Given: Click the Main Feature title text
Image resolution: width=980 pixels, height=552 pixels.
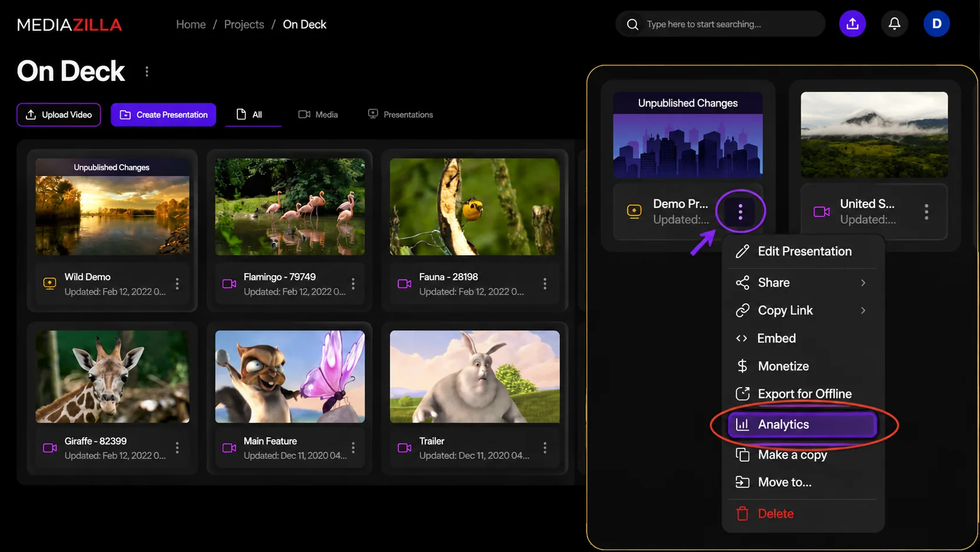Looking at the screenshot, I should coord(270,441).
